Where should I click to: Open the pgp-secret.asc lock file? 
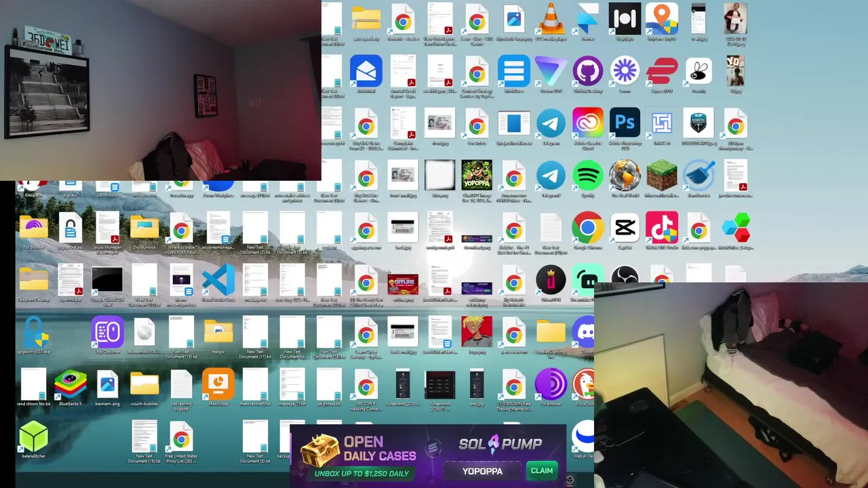click(71, 228)
